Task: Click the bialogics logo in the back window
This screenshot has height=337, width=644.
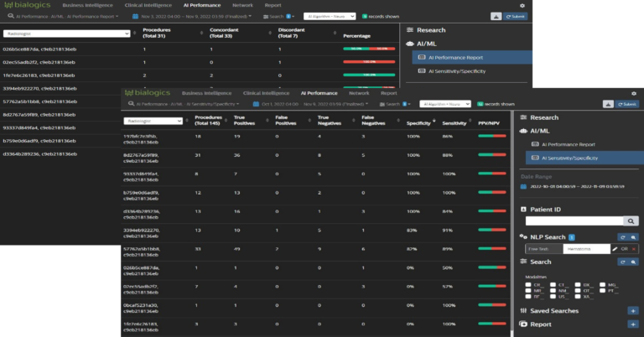Action: pos(27,5)
